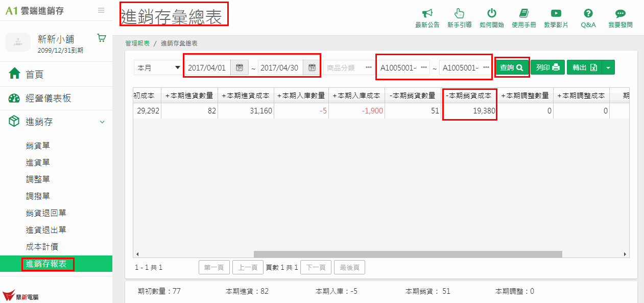Sort by -本期銷貨成本 column header
The height and width of the screenshot is (303, 644).
coord(468,96)
